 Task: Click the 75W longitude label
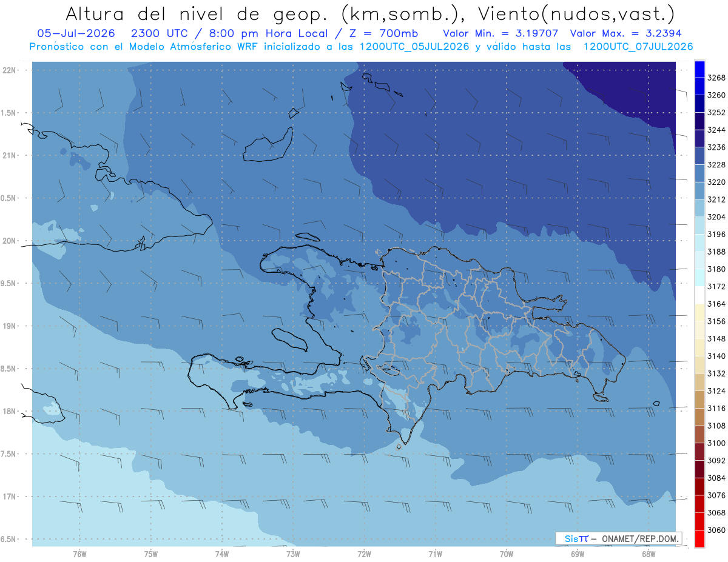151,553
